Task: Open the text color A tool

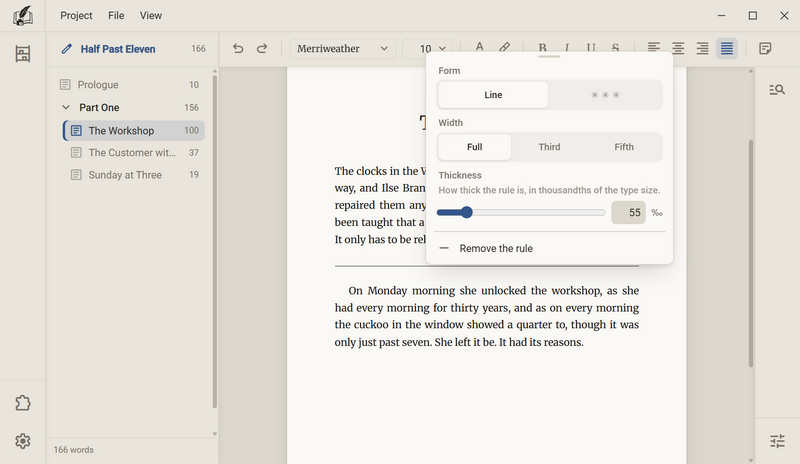Action: [479, 47]
